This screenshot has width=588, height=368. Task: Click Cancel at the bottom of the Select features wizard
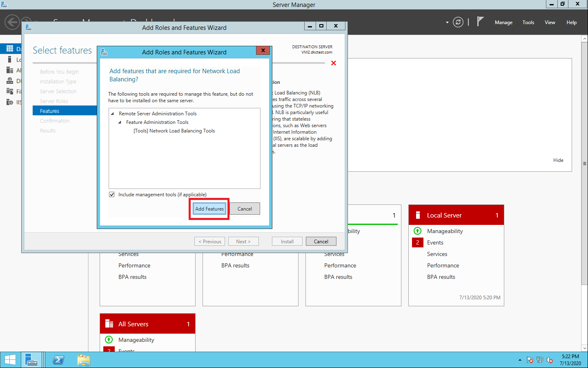pyautogui.click(x=321, y=242)
